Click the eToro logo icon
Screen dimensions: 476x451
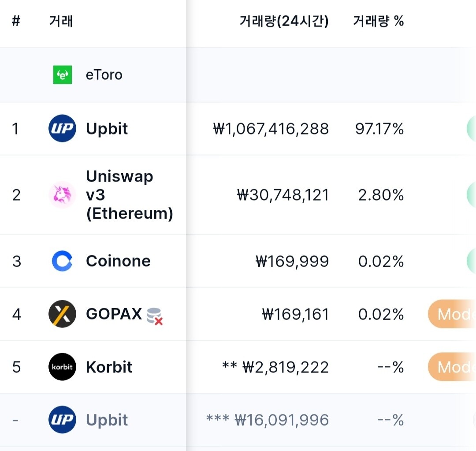coord(62,74)
